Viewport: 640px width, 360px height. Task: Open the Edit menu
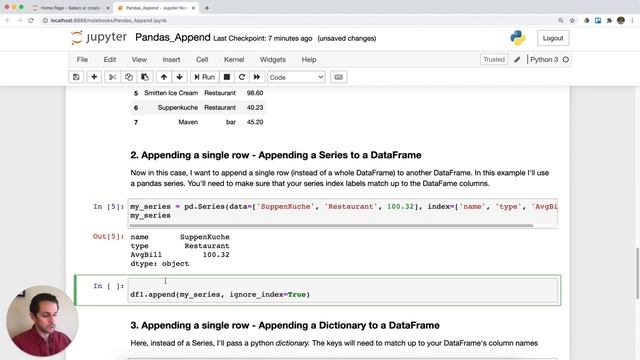pyautogui.click(x=109, y=60)
